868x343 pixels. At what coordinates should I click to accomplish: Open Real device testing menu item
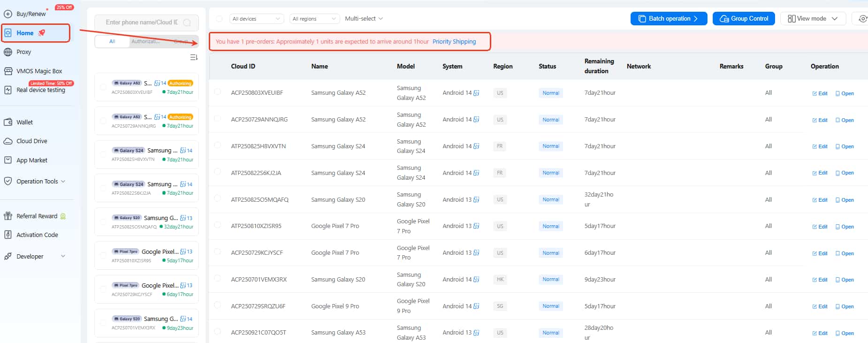point(41,90)
